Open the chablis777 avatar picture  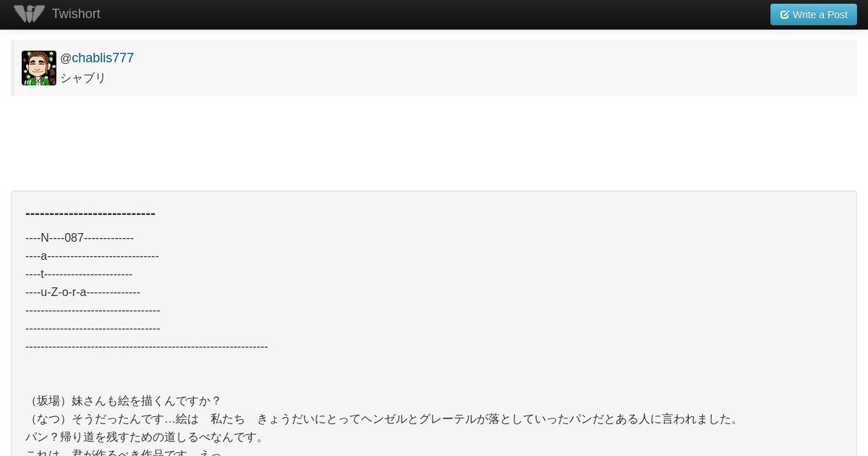point(39,68)
